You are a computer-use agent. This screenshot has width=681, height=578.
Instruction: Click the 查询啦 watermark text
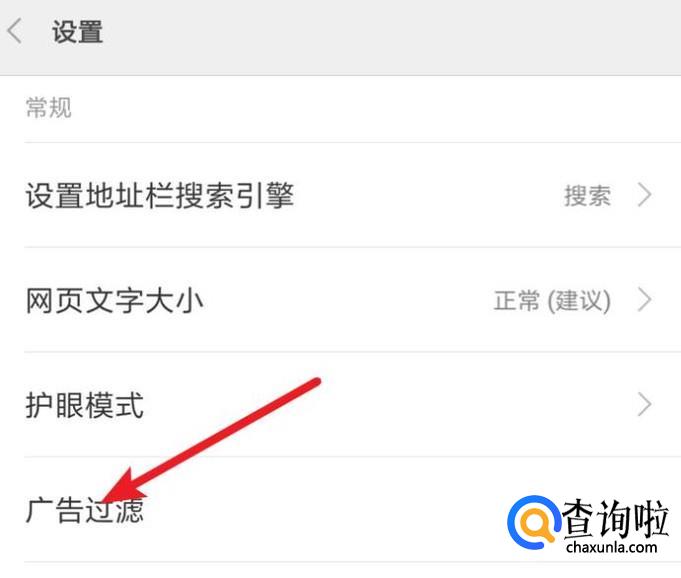(615, 519)
